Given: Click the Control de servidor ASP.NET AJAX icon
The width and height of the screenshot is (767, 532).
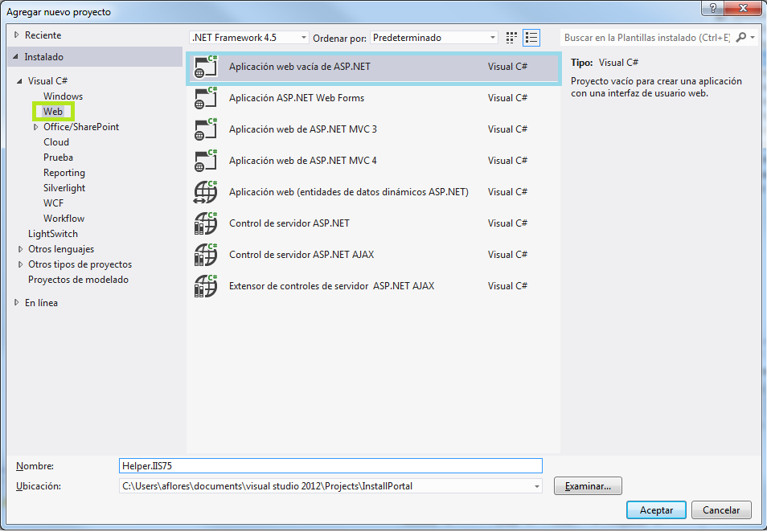Looking at the screenshot, I should click(206, 254).
